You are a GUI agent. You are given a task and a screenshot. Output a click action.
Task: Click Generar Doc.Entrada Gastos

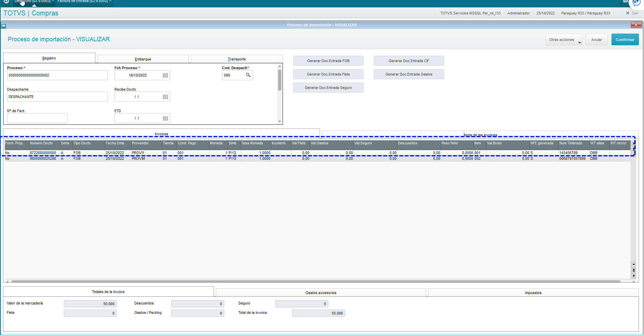pos(409,74)
